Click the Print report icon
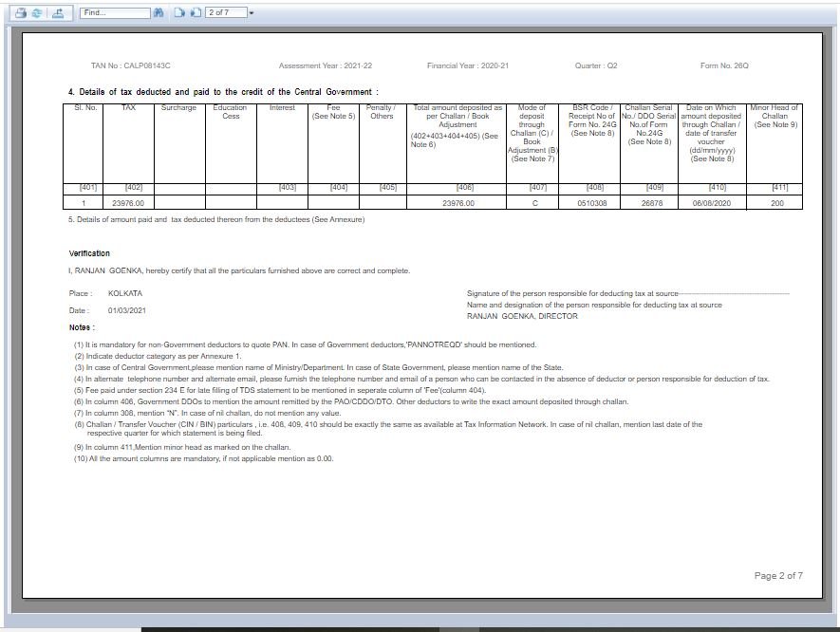The image size is (840, 632). pyautogui.click(x=19, y=12)
